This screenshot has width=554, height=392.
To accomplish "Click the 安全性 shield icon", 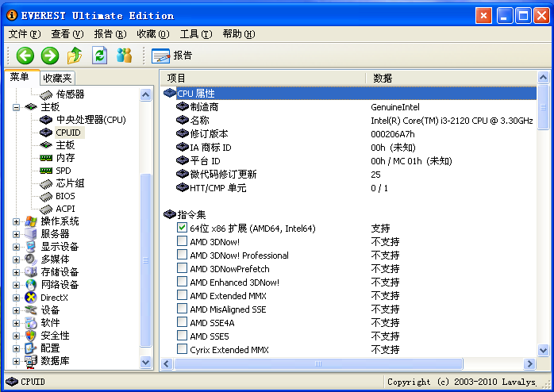I will pyautogui.click(x=31, y=336).
